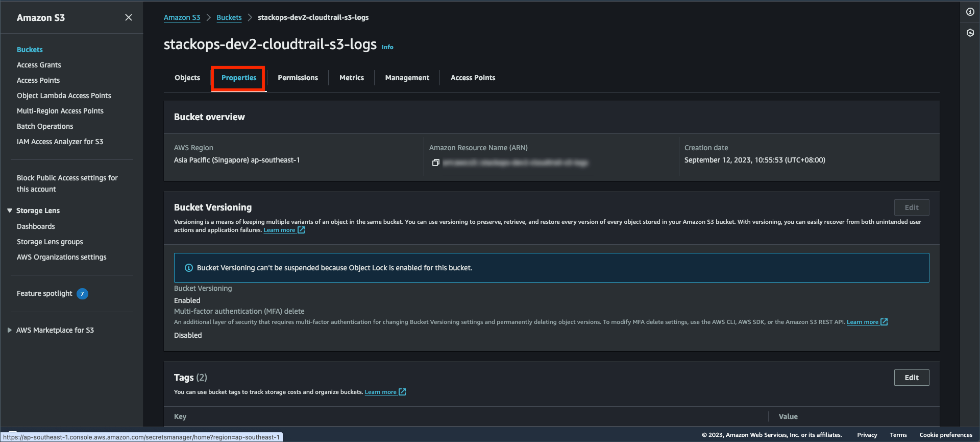Click the bucket name in the breadcrumb

[x=313, y=17]
